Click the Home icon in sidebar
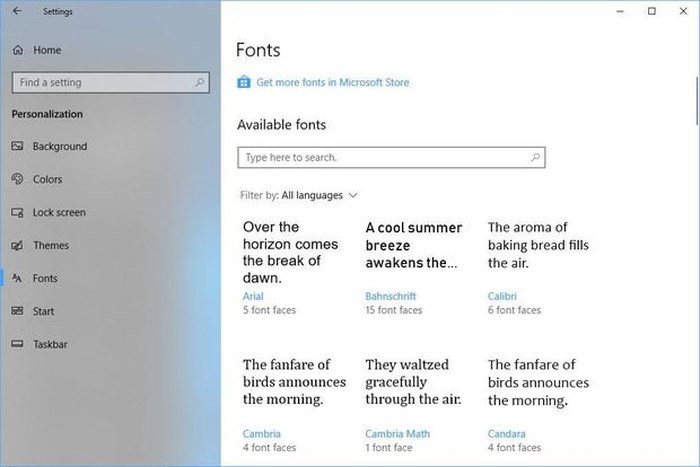This screenshot has height=467, width=700. click(x=17, y=50)
